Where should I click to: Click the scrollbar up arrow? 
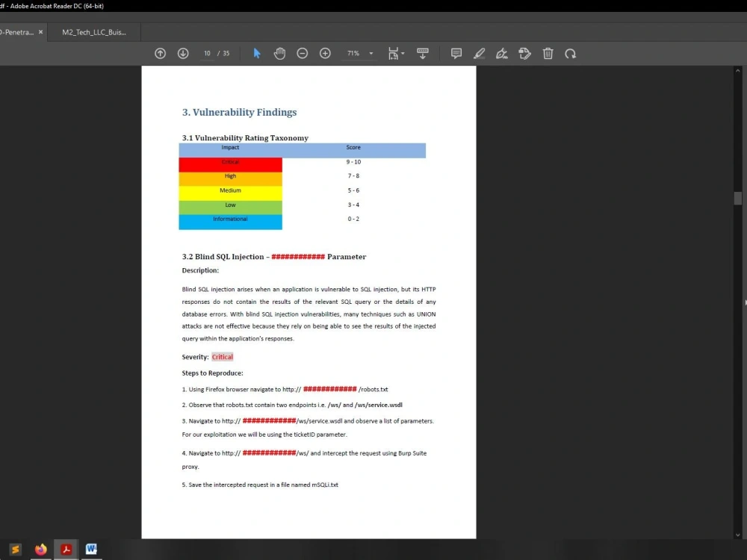[x=737, y=70]
